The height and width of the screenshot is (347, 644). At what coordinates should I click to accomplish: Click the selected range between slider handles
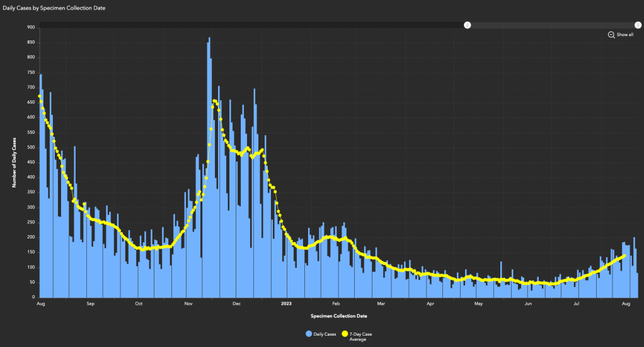553,25
